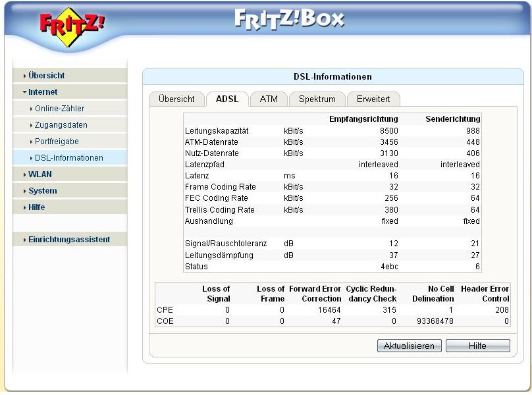Screen dimensions: 532x395
Task: Switch to the Übersicht tab
Action: coord(176,99)
